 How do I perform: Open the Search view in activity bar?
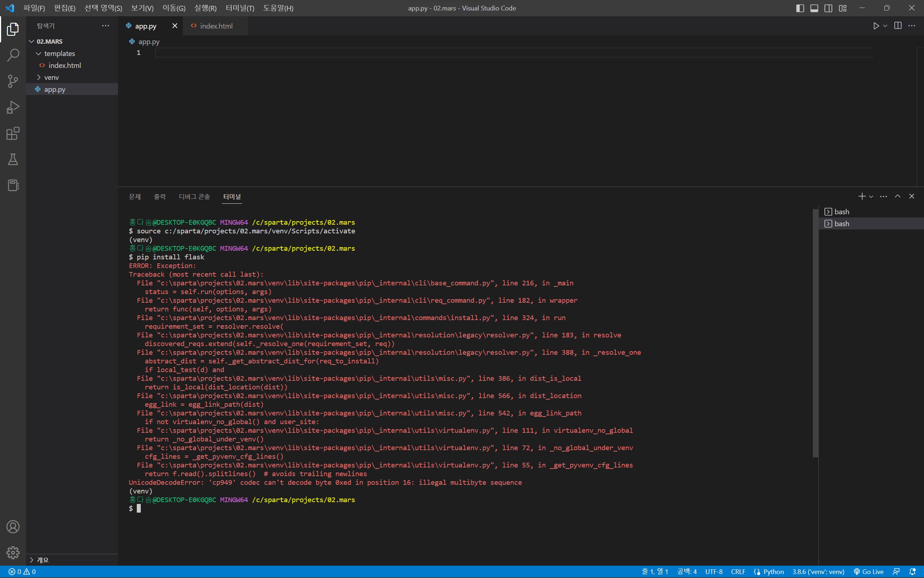point(13,55)
